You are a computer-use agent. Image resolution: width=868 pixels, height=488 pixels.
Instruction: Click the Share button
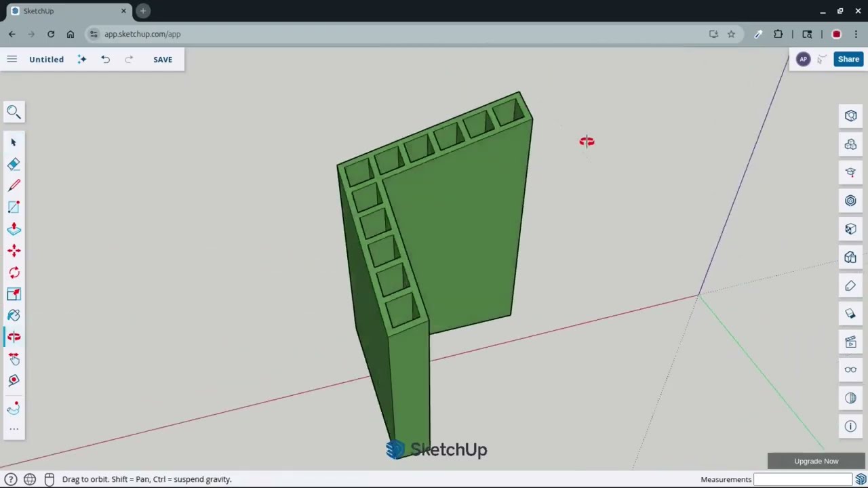[848, 59]
